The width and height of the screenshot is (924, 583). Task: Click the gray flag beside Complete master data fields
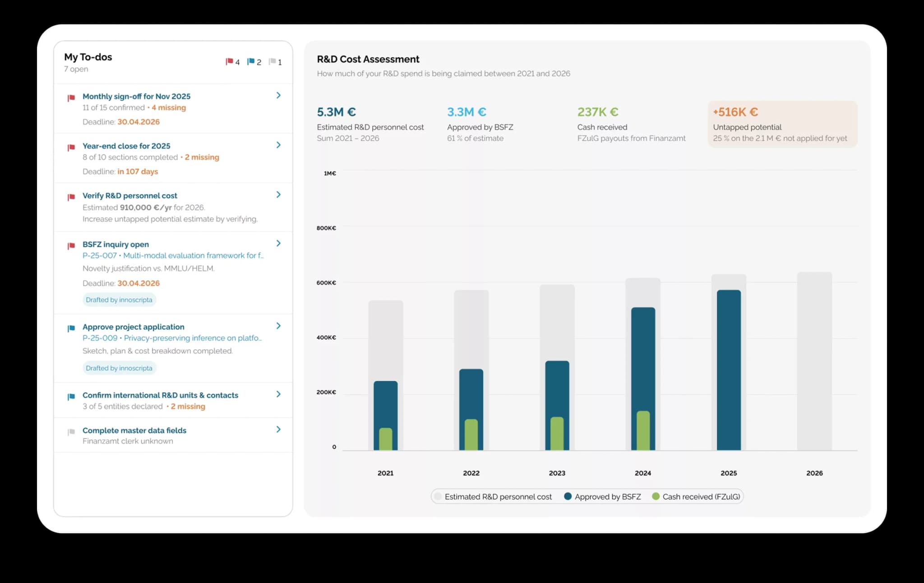click(x=71, y=432)
